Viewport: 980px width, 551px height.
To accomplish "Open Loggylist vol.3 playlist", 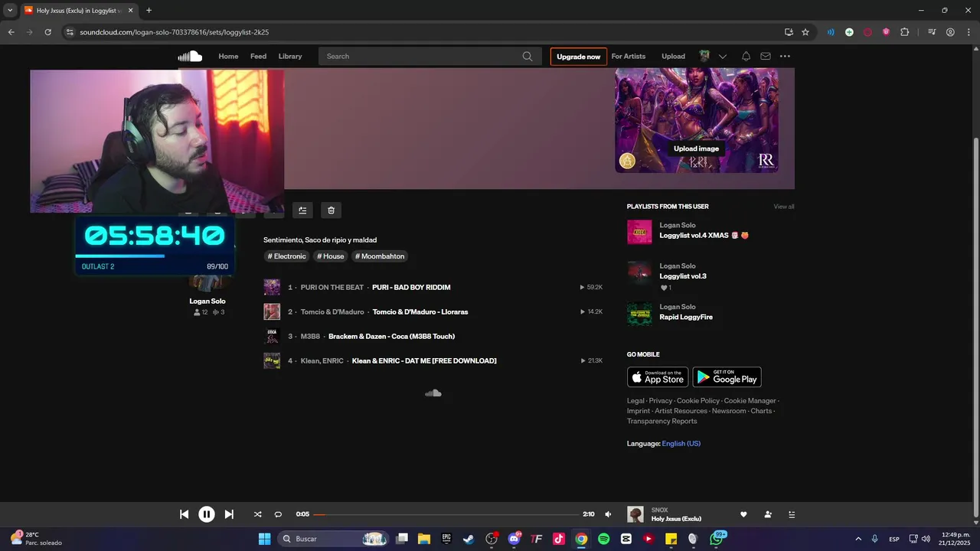I will [683, 275].
